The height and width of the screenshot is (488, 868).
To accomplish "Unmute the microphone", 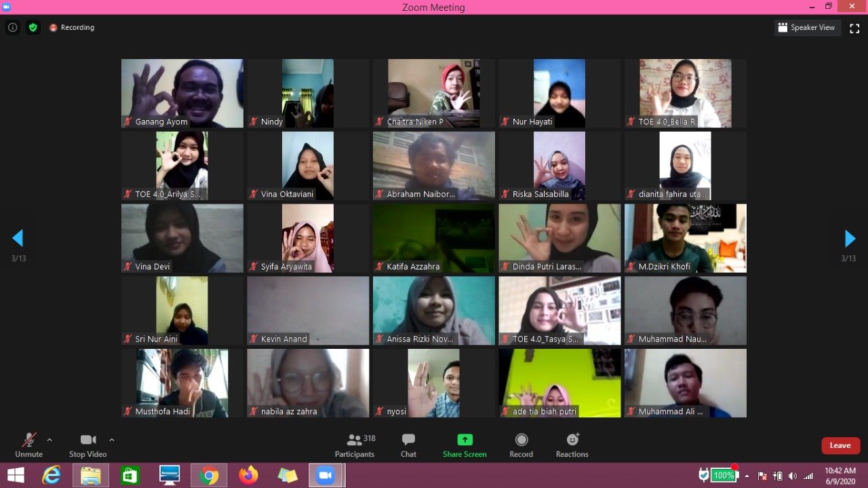I will (28, 445).
